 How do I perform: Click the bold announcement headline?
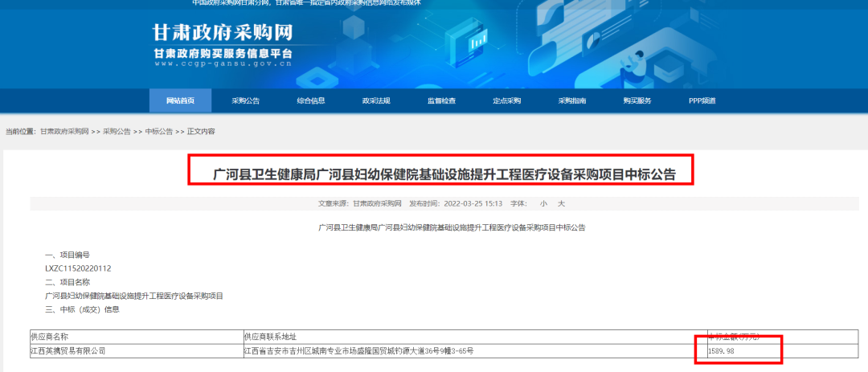tap(444, 175)
